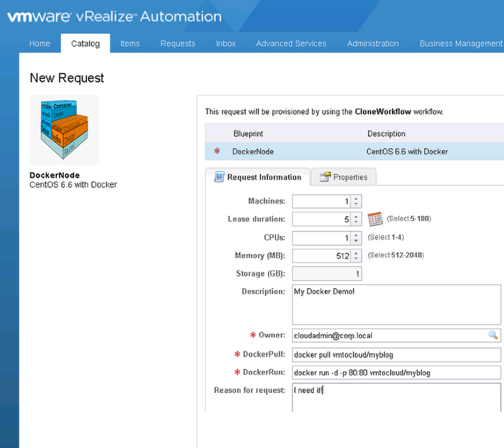The width and height of the screenshot is (504, 448).
Task: Click the Request Information tab icon
Action: click(219, 177)
